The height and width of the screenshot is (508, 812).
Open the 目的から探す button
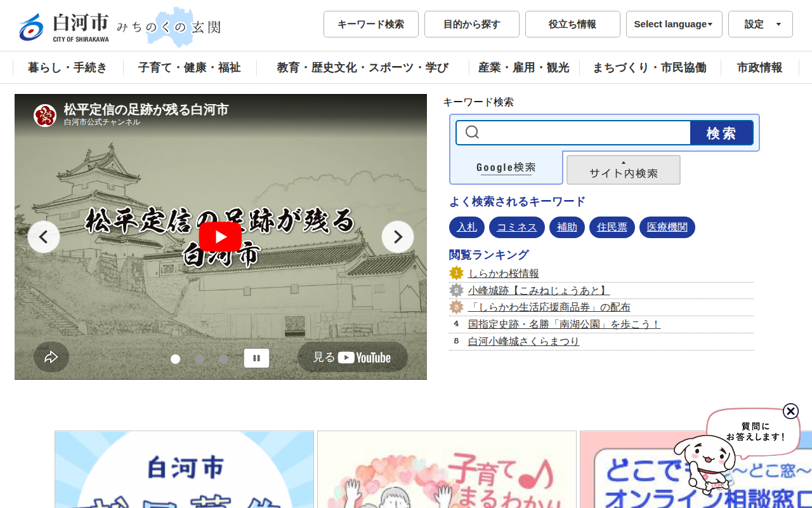click(x=472, y=24)
